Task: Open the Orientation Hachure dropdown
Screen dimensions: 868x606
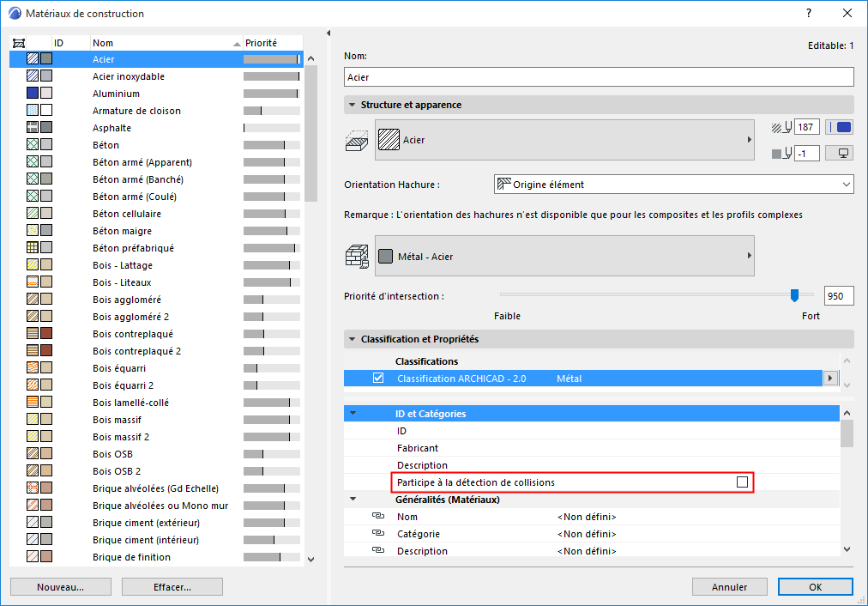Action: pyautogui.click(x=843, y=184)
